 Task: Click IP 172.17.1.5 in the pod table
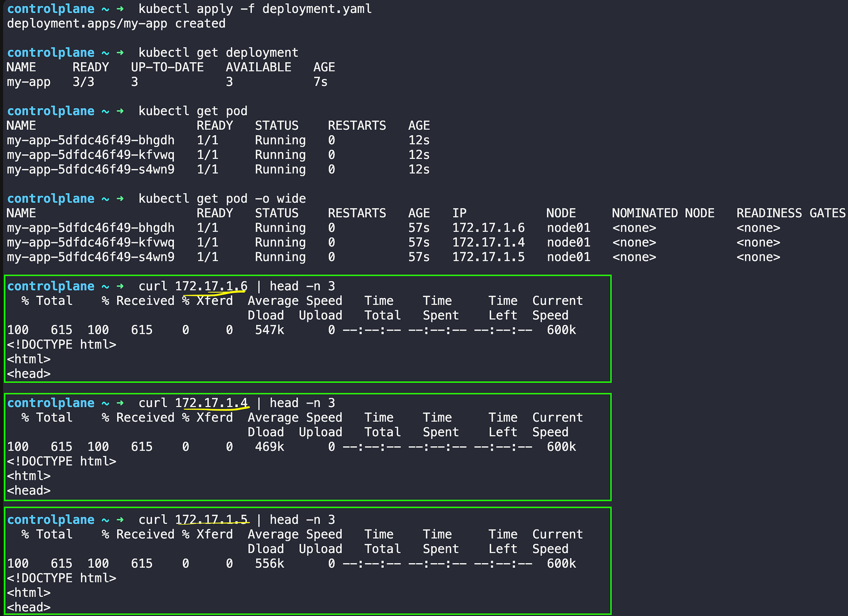click(x=488, y=257)
